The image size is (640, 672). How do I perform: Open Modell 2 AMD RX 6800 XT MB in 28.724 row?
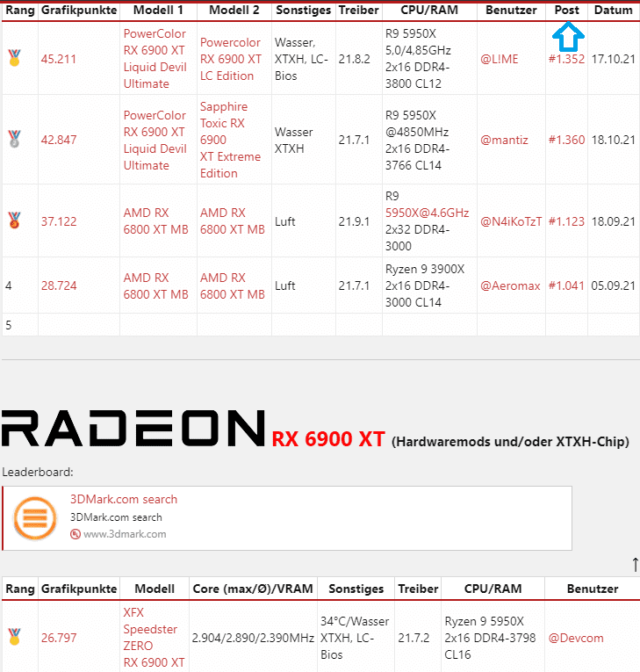point(233,285)
